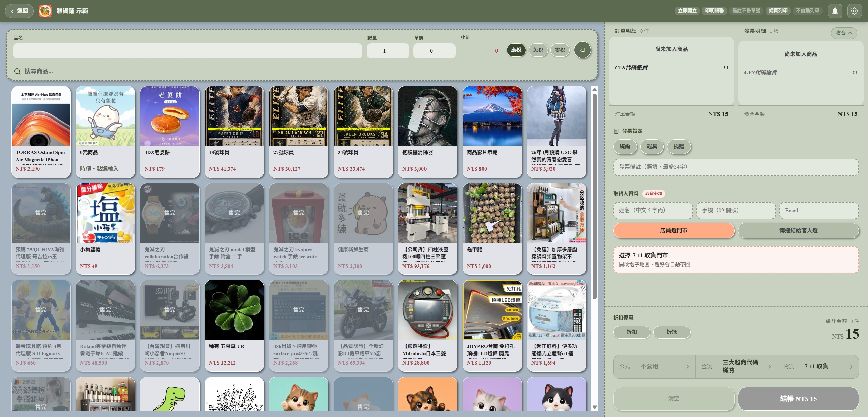The height and width of the screenshot is (417, 868).
Task: Click the scrollbar down arrow
Action: click(x=595, y=407)
